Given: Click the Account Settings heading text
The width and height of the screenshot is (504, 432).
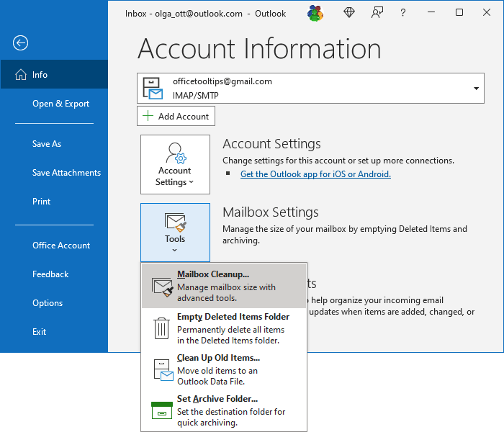Looking at the screenshot, I should tap(271, 144).
